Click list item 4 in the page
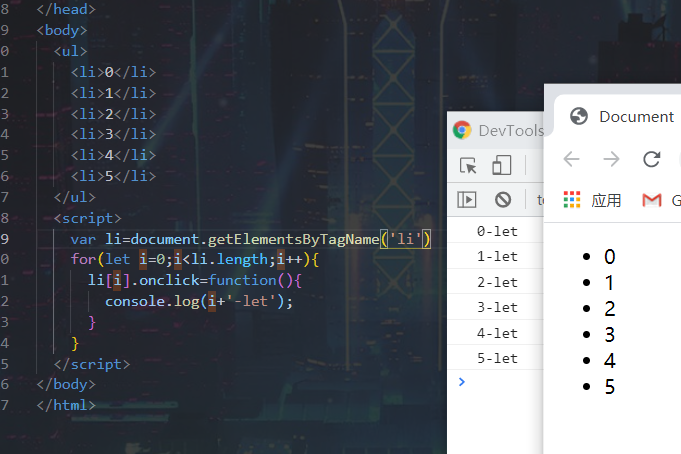Viewport: 681px width, 454px height. [x=609, y=361]
